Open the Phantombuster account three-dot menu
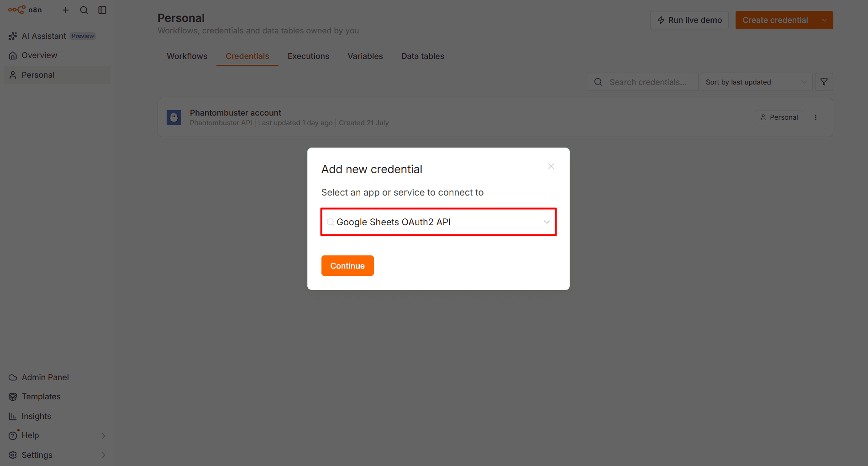The image size is (868, 466). [815, 117]
